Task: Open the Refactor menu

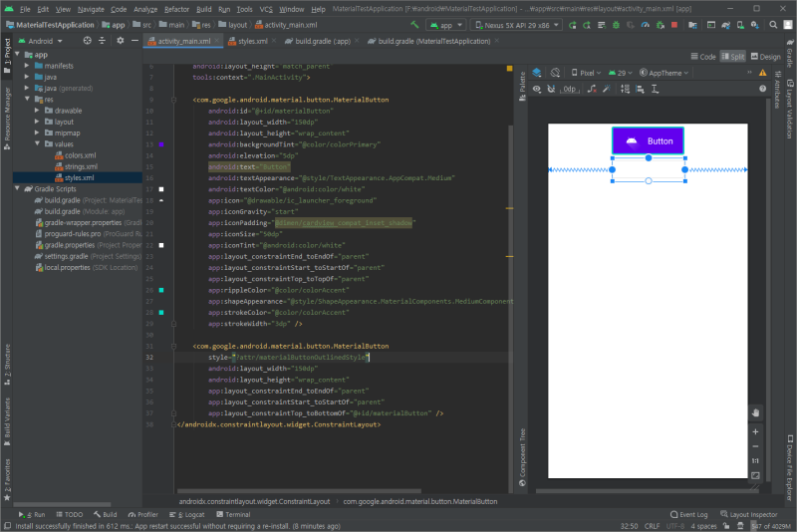Action: pyautogui.click(x=176, y=8)
